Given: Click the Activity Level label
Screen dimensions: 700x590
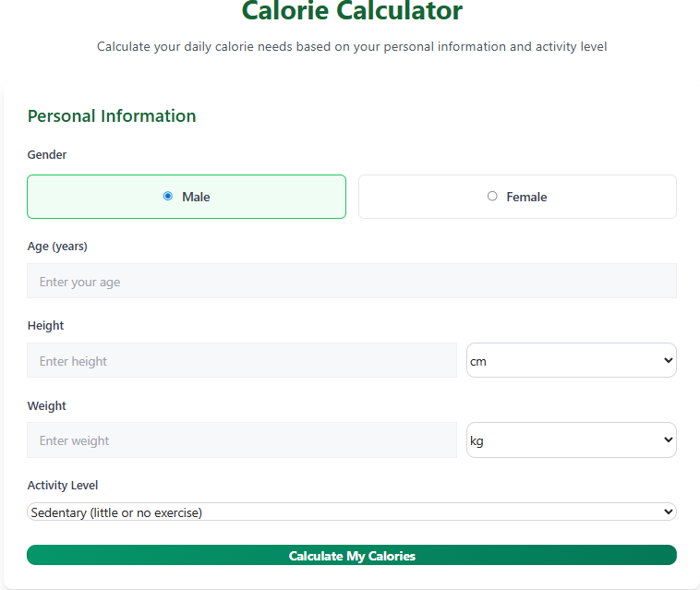Looking at the screenshot, I should coord(63,486).
